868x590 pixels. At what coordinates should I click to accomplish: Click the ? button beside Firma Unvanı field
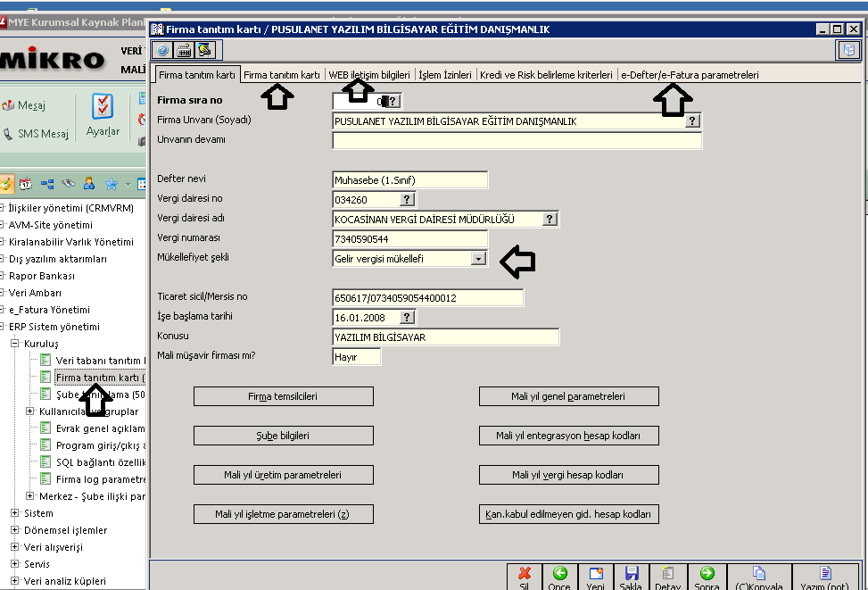coord(692,120)
